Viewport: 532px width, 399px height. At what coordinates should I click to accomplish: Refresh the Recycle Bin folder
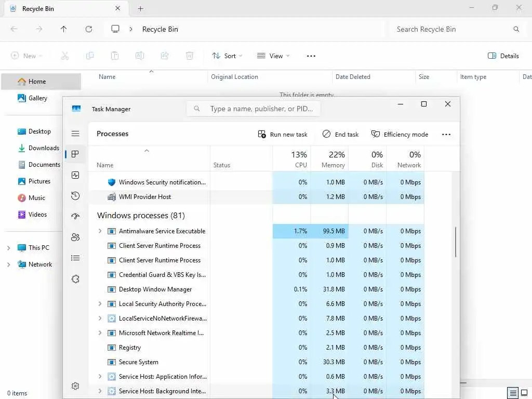(x=89, y=29)
